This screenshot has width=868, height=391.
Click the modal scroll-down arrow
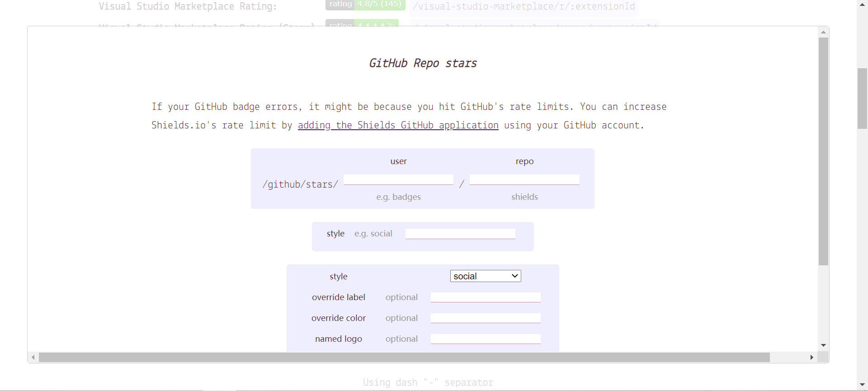coord(824,345)
